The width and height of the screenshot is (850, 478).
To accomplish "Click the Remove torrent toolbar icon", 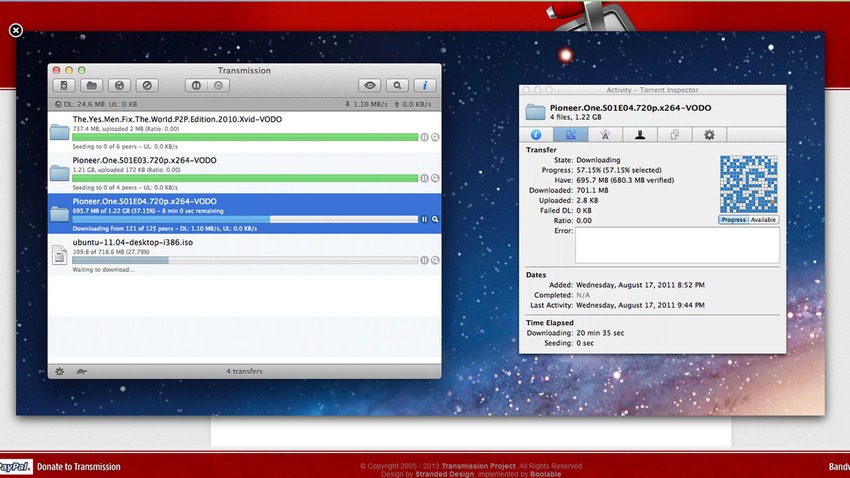I will tap(147, 86).
